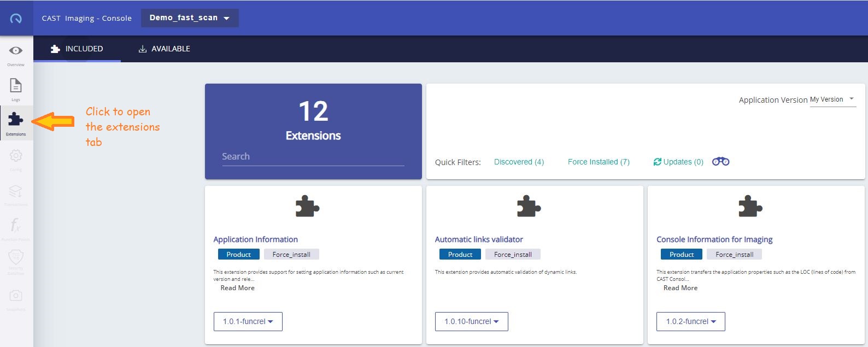Image resolution: width=868 pixels, height=347 pixels.
Task: Click the "CAST Imaging - Console" title text
Action: tap(87, 18)
